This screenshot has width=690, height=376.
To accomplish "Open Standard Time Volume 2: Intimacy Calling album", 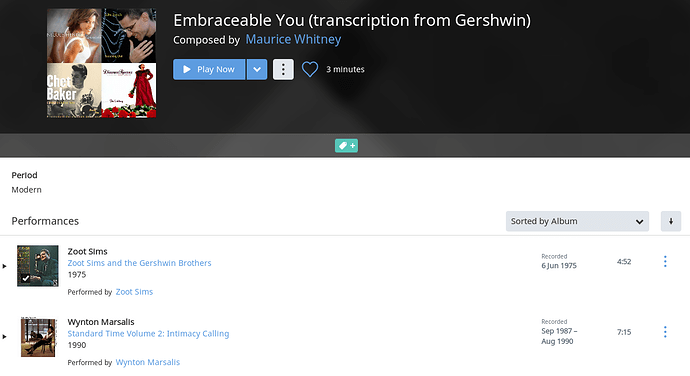I will click(148, 334).
